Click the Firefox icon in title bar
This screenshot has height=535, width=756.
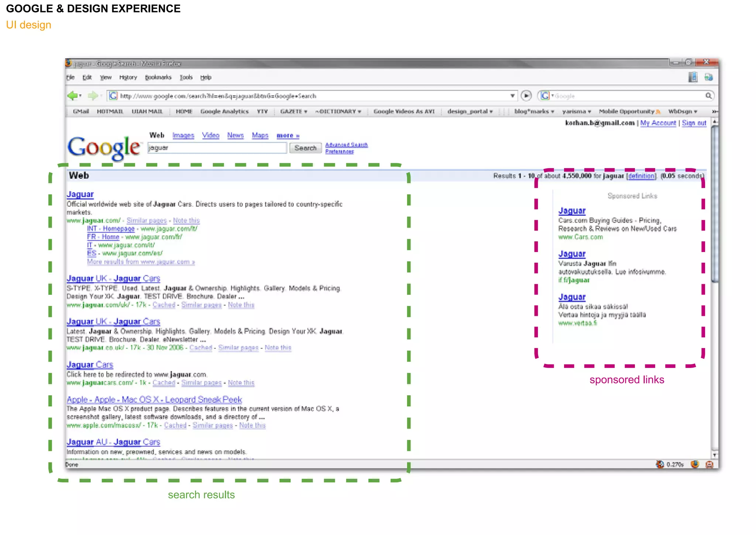[69, 63]
